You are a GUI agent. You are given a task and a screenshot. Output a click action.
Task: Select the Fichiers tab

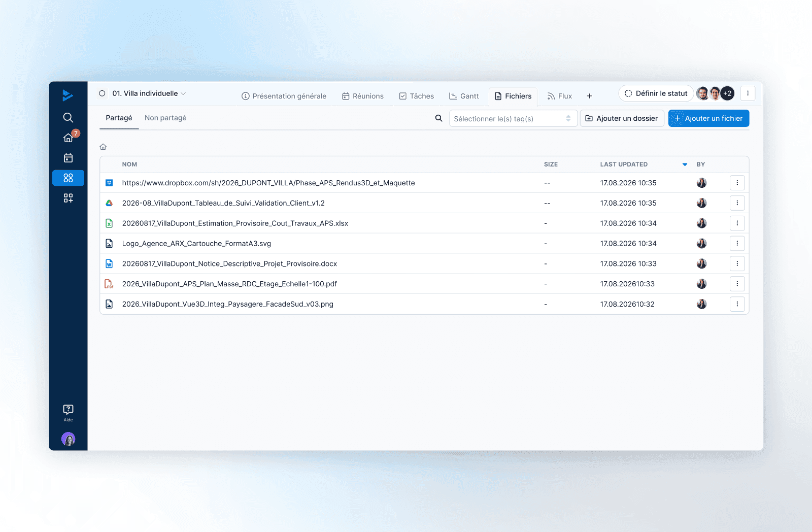click(513, 96)
